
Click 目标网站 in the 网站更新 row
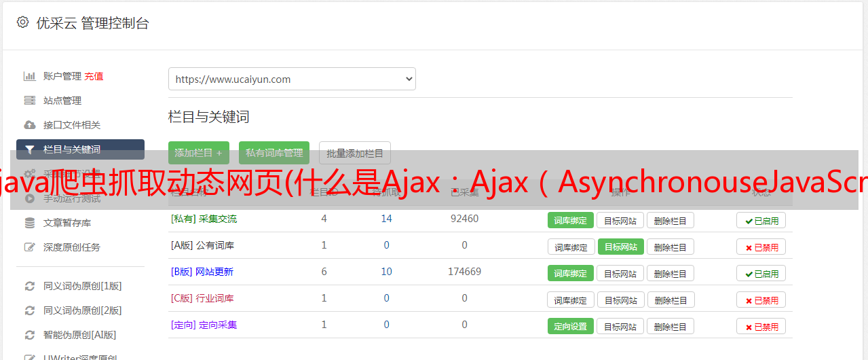[620, 273]
